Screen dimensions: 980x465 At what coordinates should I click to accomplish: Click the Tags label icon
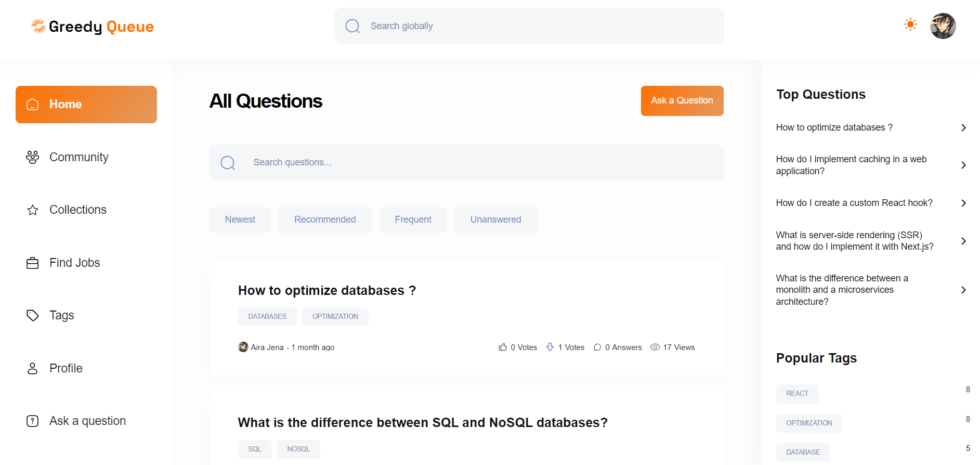click(33, 316)
